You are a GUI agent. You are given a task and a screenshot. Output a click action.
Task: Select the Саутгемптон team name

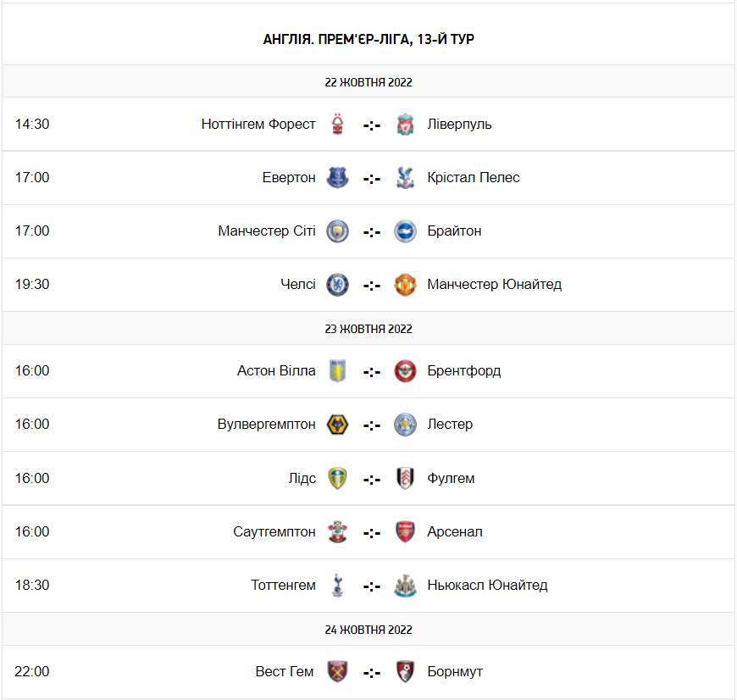pyautogui.click(x=274, y=531)
